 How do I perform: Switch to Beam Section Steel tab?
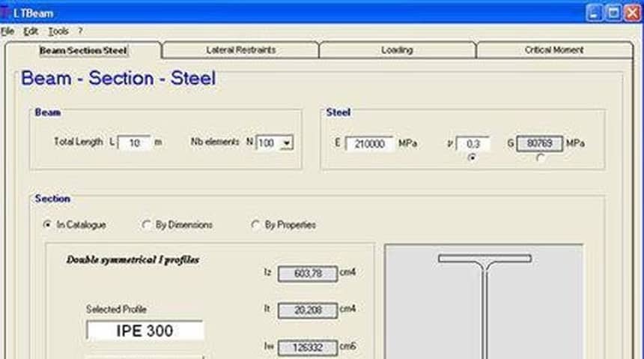tap(83, 50)
